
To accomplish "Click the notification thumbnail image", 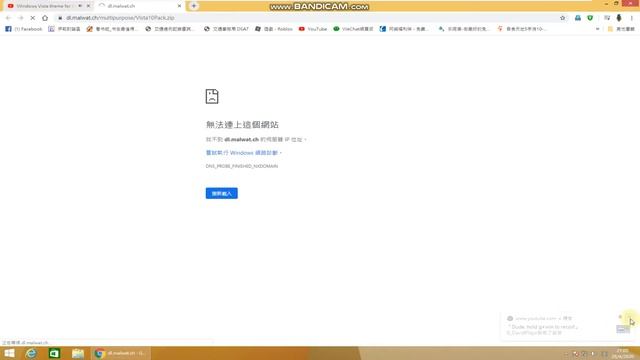I will pos(623,329).
